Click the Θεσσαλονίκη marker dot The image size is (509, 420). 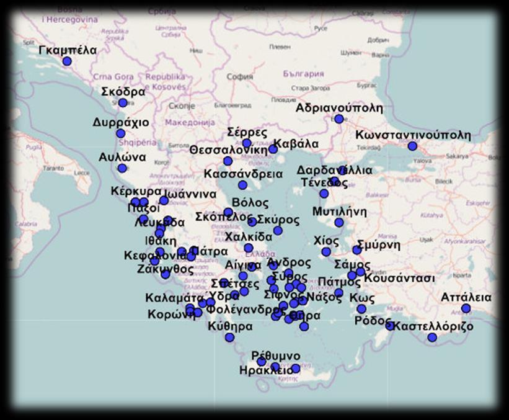click(228, 161)
